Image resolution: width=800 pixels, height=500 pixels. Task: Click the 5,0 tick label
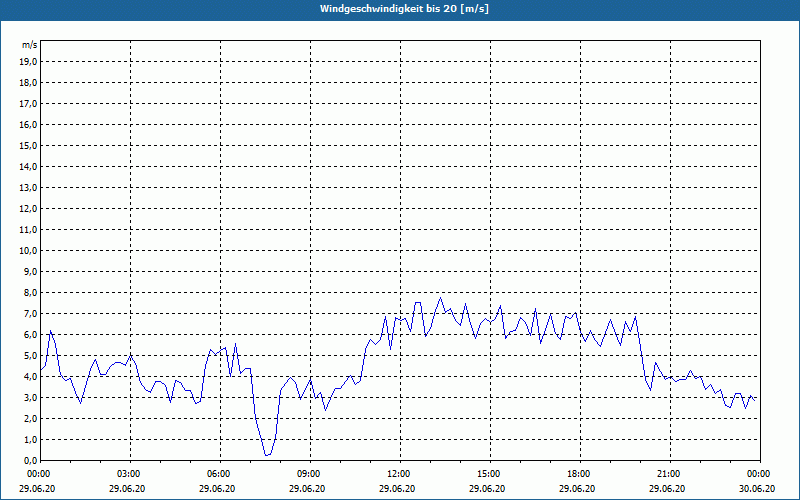pos(30,355)
